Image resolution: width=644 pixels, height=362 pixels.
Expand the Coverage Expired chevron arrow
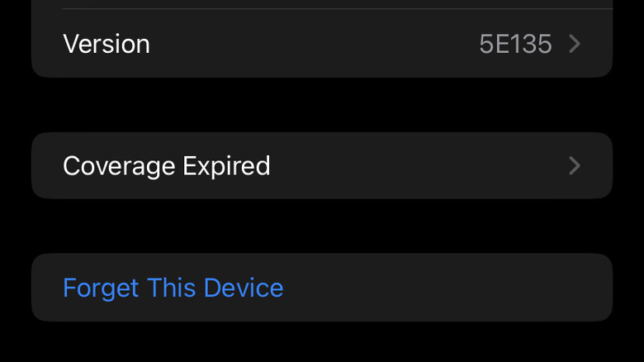click(575, 166)
